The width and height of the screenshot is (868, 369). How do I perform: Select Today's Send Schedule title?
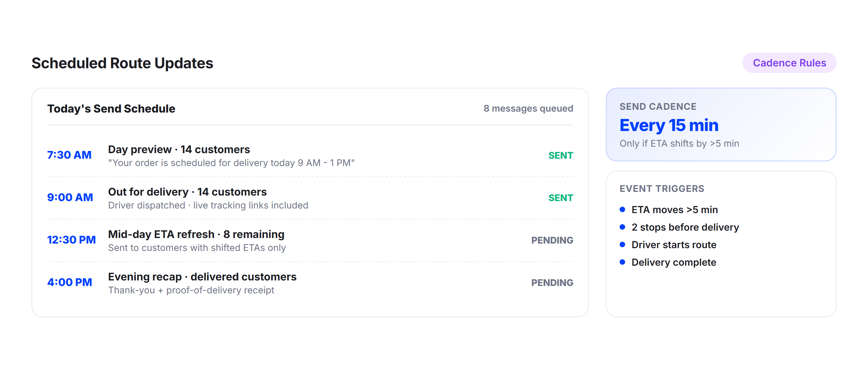111,109
